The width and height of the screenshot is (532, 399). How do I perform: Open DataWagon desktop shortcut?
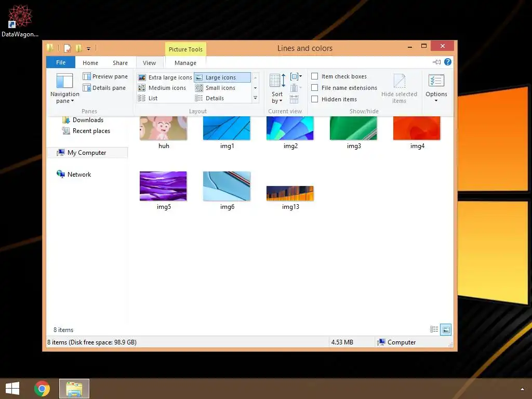coord(20,21)
